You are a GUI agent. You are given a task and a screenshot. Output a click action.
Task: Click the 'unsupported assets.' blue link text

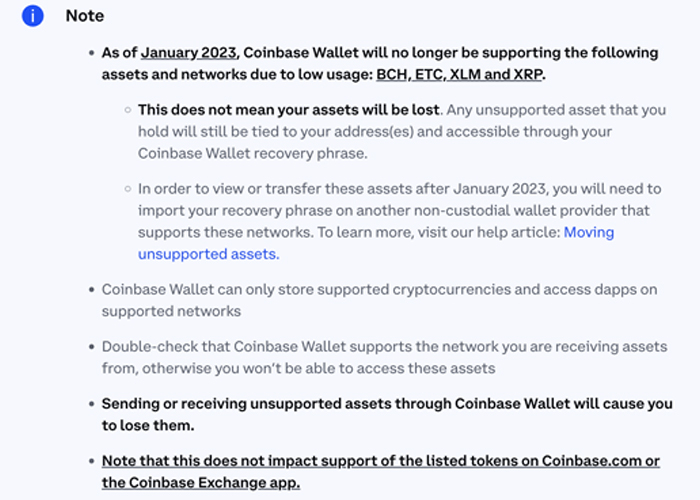pos(208,254)
